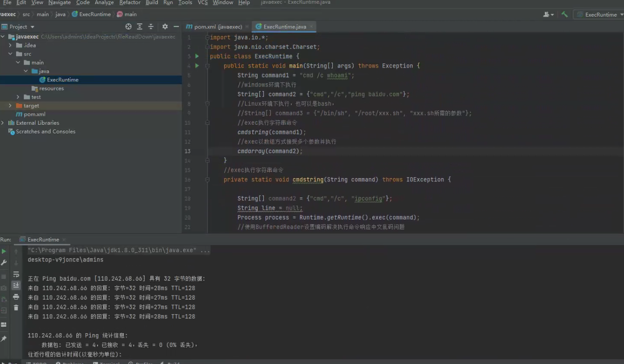Viewport: 624px width, 364px height.
Task: Open the Navigate menu
Action: coord(59,3)
